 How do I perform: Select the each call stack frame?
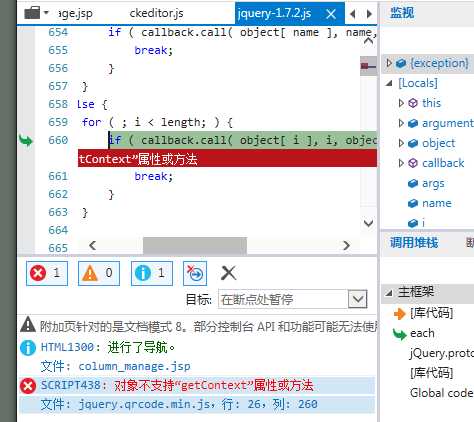click(x=422, y=333)
